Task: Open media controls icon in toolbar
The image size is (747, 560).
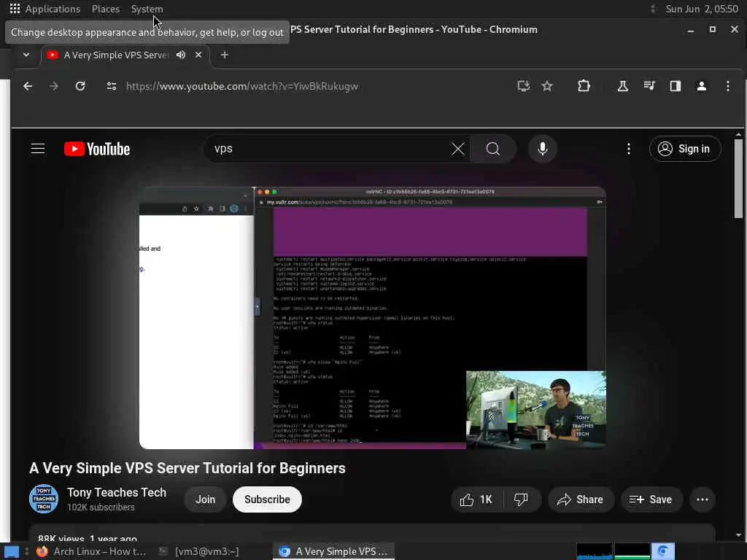Action: (x=649, y=86)
